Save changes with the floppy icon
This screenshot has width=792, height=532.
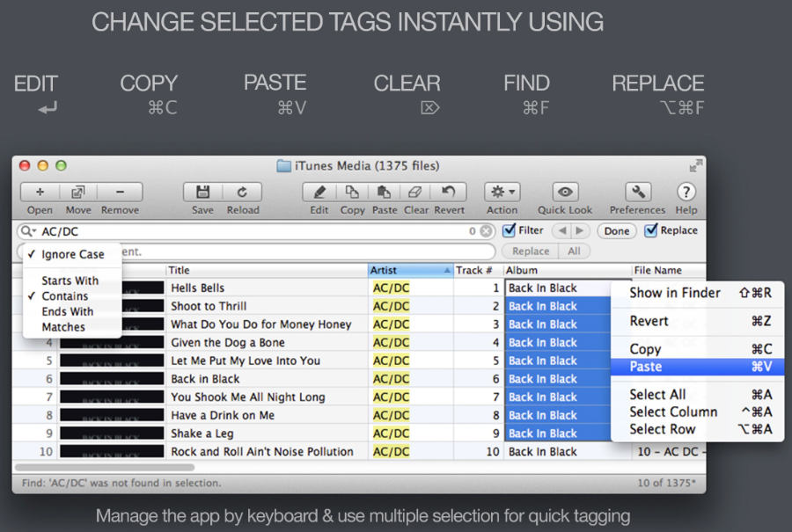(202, 192)
